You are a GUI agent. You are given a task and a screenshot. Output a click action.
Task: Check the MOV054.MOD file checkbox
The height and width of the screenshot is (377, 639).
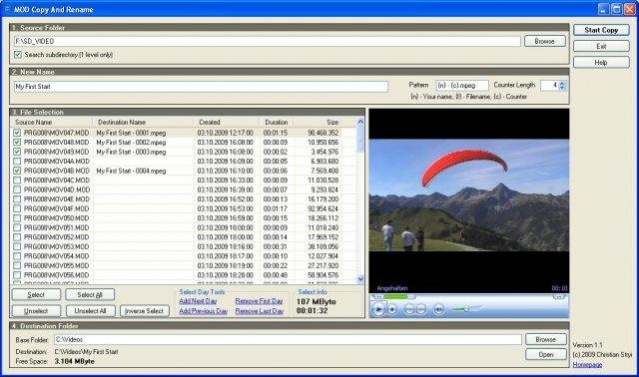point(17,256)
